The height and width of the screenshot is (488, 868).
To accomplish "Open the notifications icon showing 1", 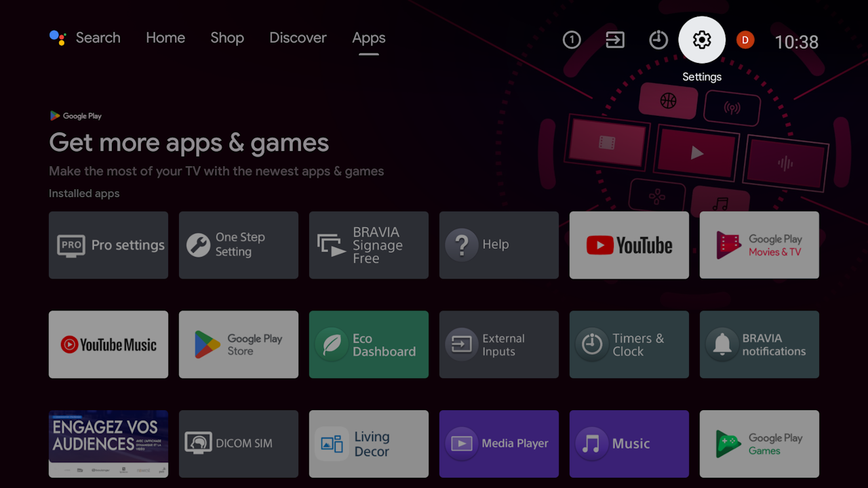I will tap(572, 41).
